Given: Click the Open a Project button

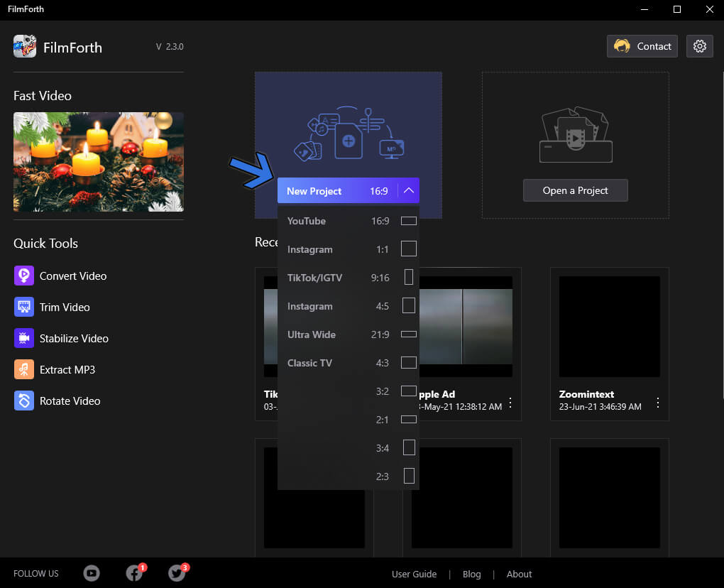Looking at the screenshot, I should (576, 190).
